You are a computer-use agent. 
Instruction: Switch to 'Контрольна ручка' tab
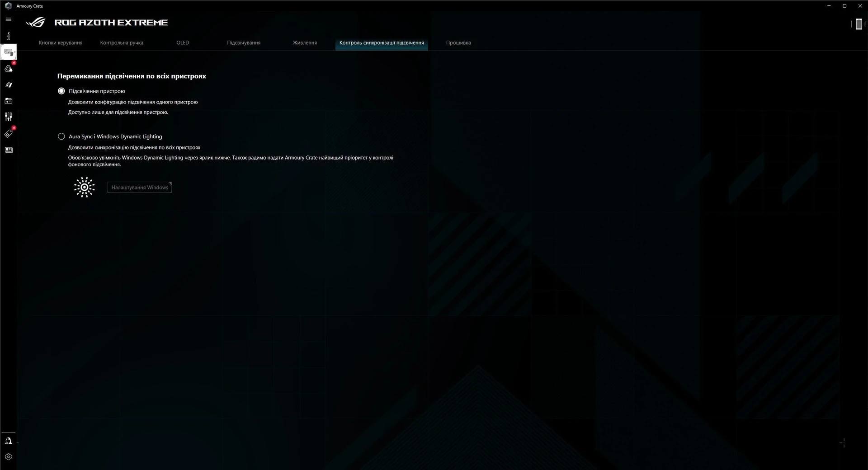[x=122, y=42]
